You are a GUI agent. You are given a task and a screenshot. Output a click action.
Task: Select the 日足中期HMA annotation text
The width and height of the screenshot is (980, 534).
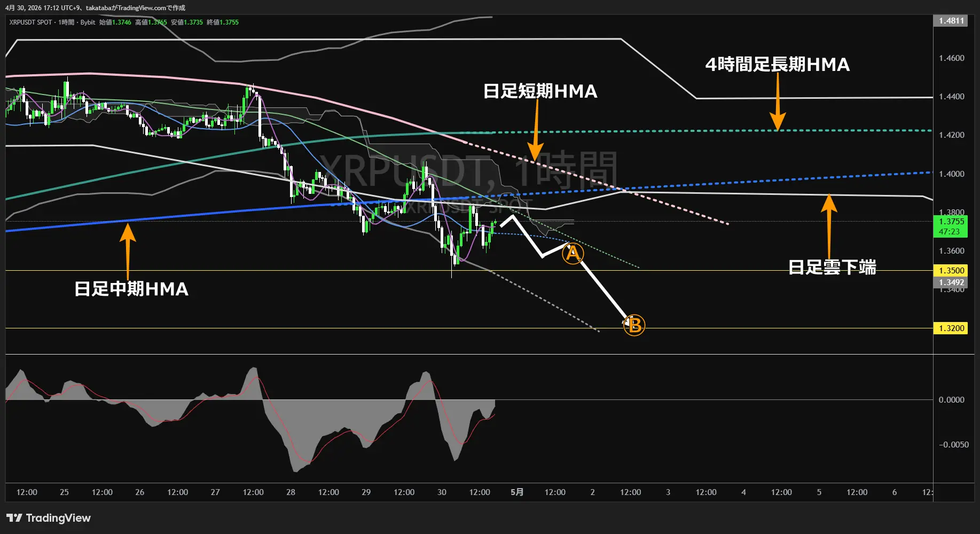(131, 289)
